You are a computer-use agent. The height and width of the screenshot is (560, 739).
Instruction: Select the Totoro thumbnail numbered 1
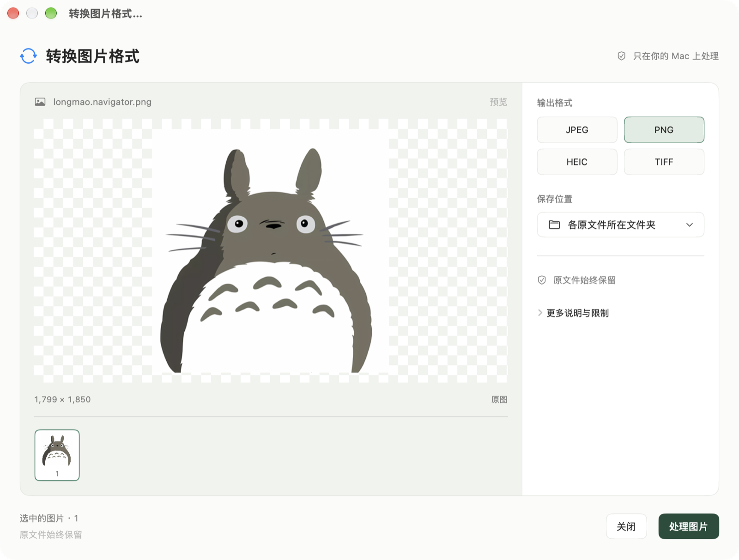pos(57,455)
